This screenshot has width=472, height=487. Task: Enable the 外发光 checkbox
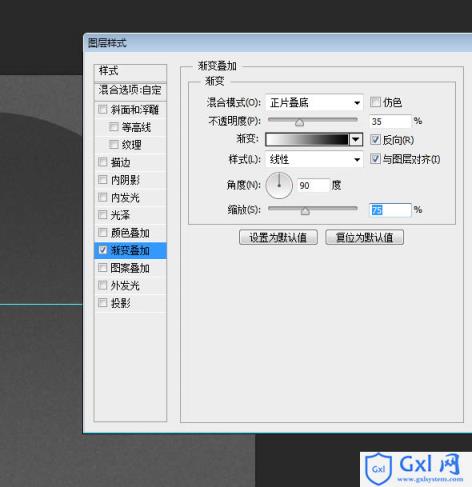102,285
